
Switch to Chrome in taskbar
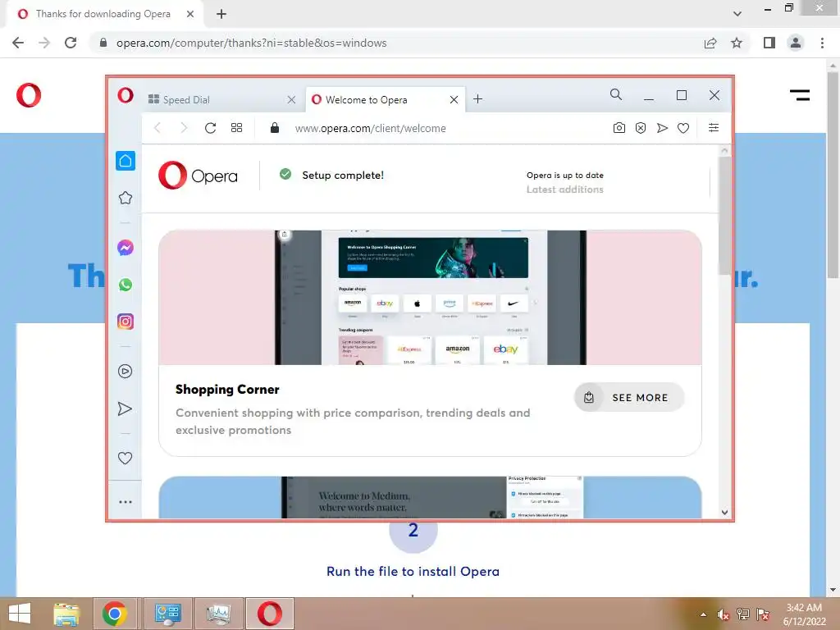(x=115, y=614)
